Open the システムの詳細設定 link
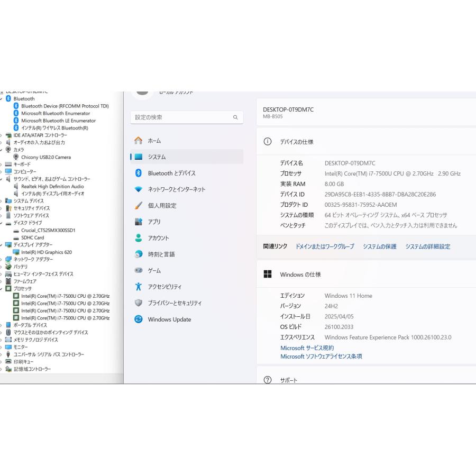This screenshot has width=476, height=476. click(x=427, y=246)
